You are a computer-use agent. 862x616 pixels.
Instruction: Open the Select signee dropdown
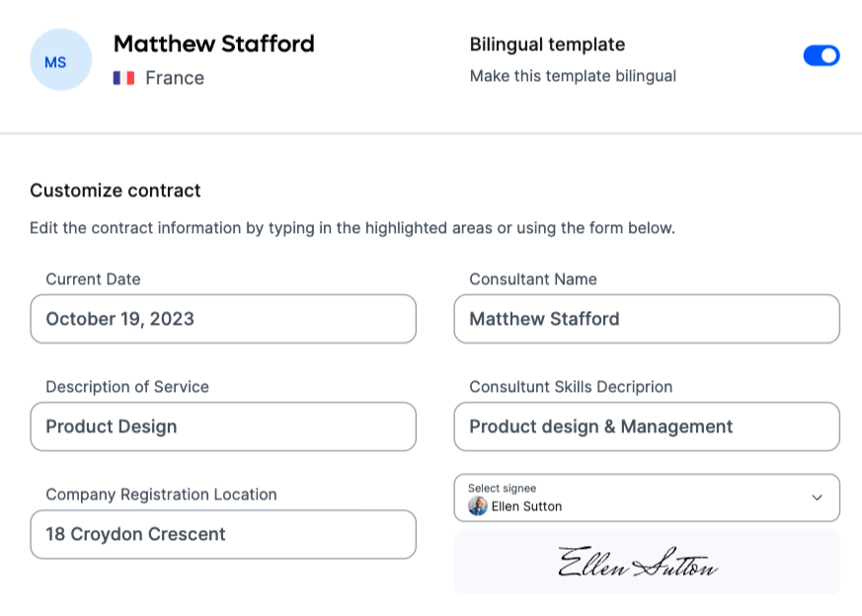coord(647,498)
